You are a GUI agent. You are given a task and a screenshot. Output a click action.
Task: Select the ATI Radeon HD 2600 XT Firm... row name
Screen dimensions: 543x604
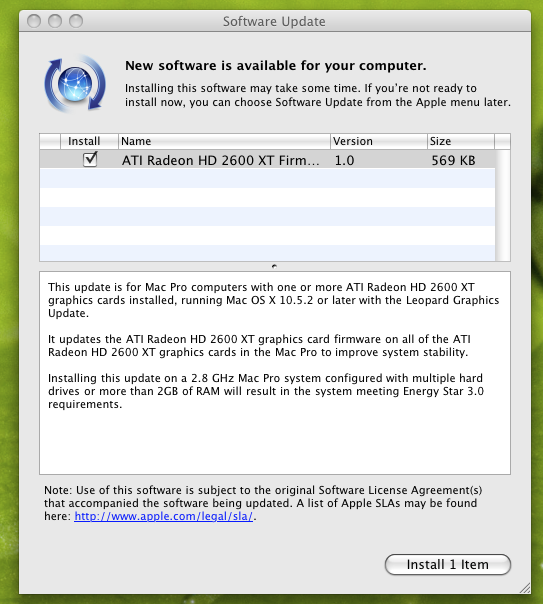point(220,160)
